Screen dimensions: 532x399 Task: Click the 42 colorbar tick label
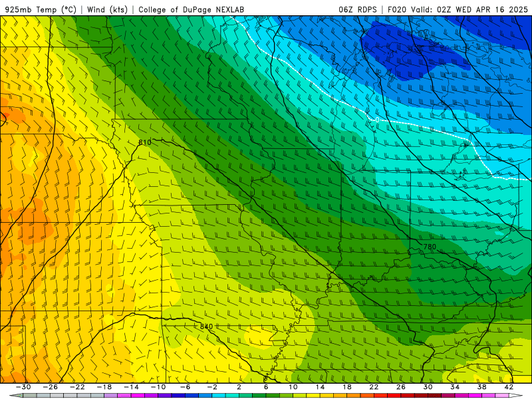click(x=509, y=387)
